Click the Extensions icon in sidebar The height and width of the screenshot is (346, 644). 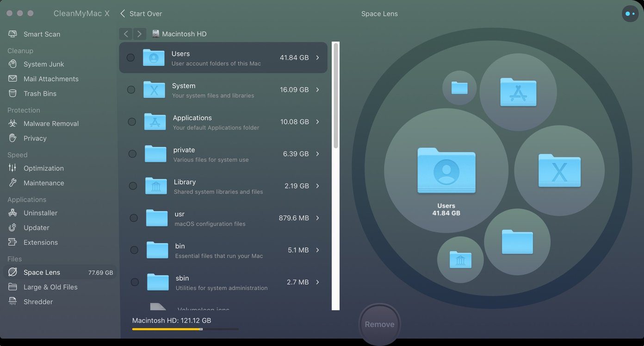pos(13,242)
